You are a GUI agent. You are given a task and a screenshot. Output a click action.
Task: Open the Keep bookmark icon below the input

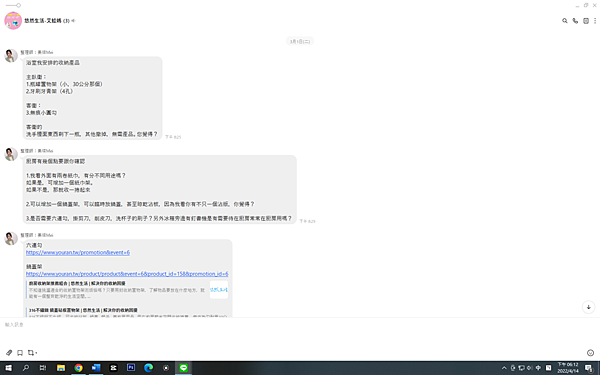click(20, 352)
